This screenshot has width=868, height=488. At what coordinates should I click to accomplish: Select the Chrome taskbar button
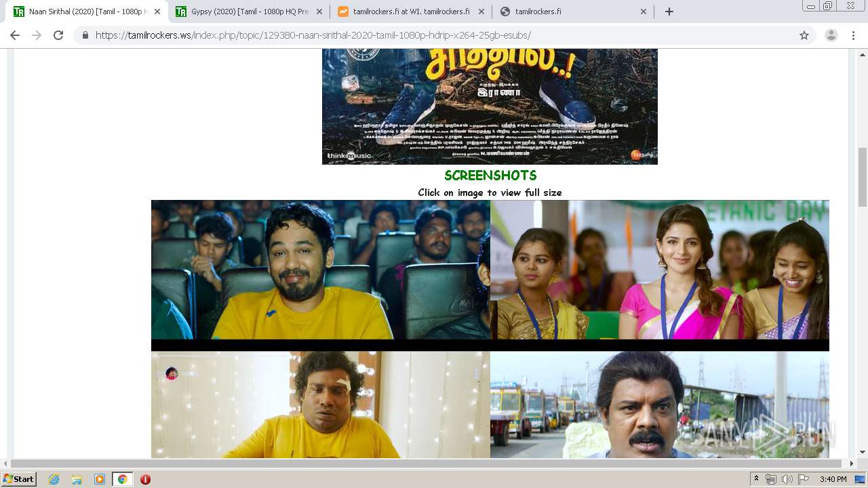(x=122, y=479)
